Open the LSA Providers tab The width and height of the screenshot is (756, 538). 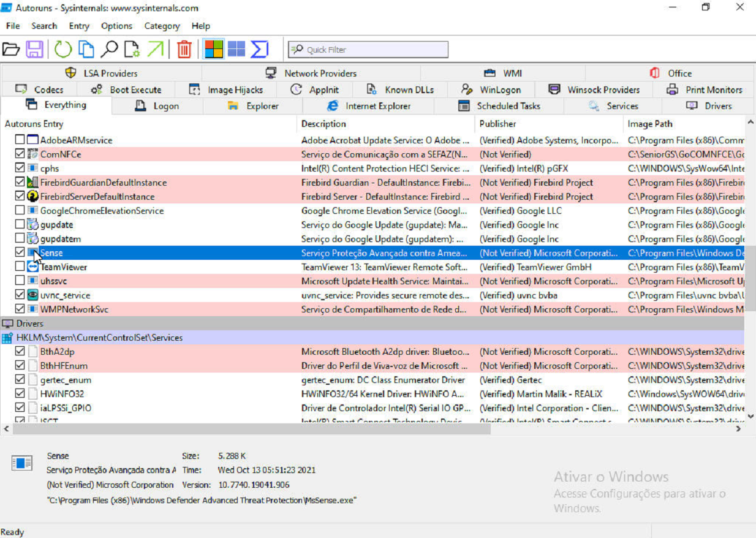[x=101, y=73]
